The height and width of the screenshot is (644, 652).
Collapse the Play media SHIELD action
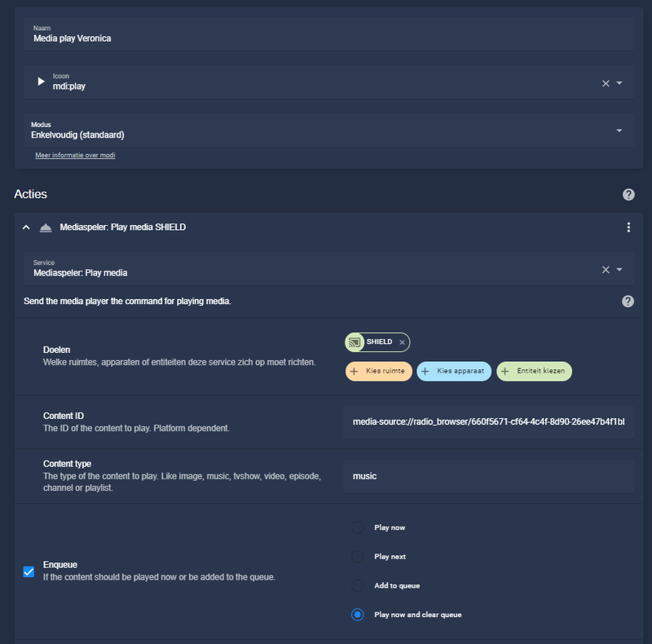(26, 227)
